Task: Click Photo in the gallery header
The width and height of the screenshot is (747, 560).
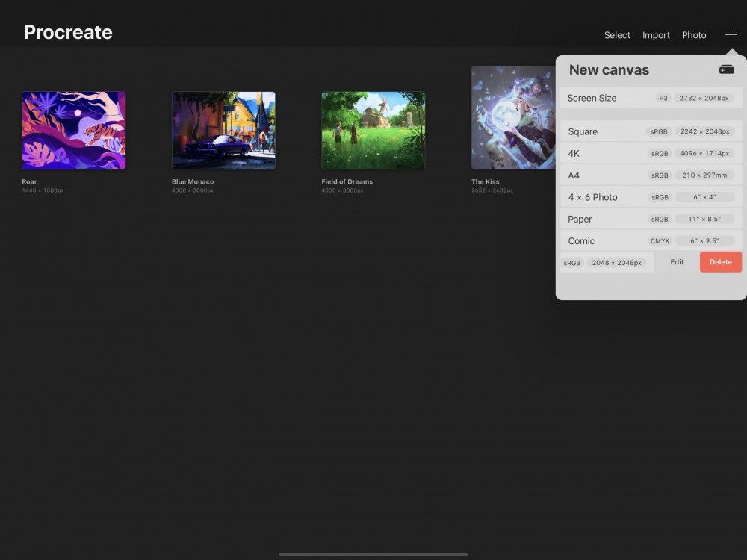Action: pos(694,35)
